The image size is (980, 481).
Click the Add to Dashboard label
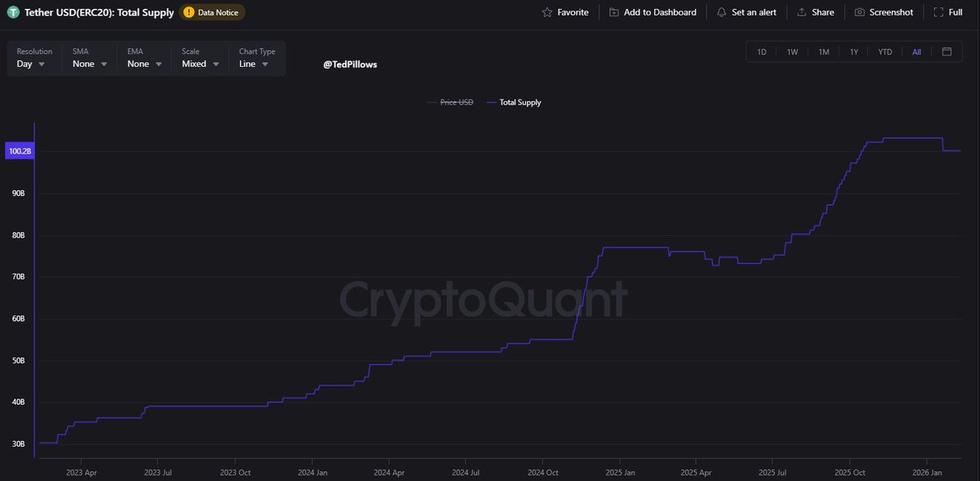point(660,12)
